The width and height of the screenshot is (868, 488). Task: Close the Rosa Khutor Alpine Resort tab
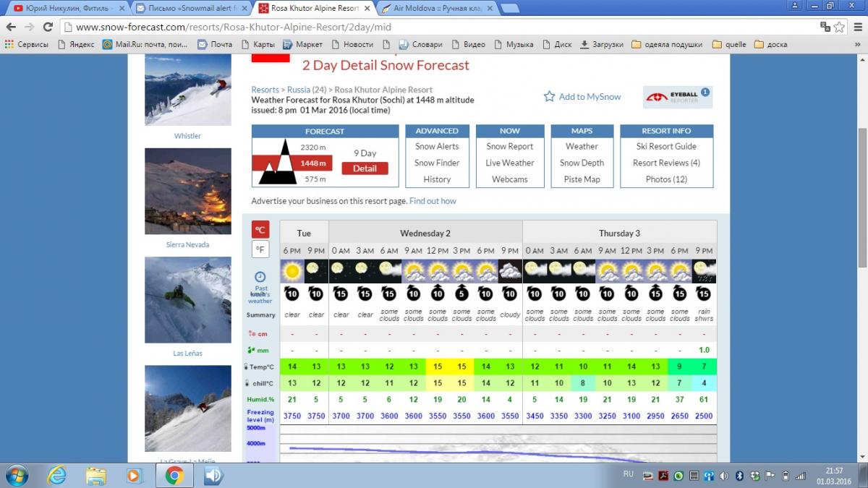(367, 8)
